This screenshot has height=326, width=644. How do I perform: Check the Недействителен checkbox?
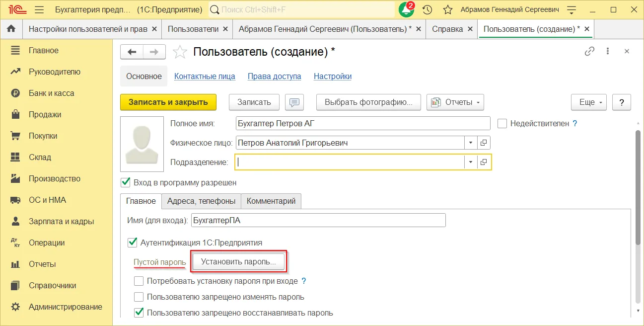[x=502, y=124]
